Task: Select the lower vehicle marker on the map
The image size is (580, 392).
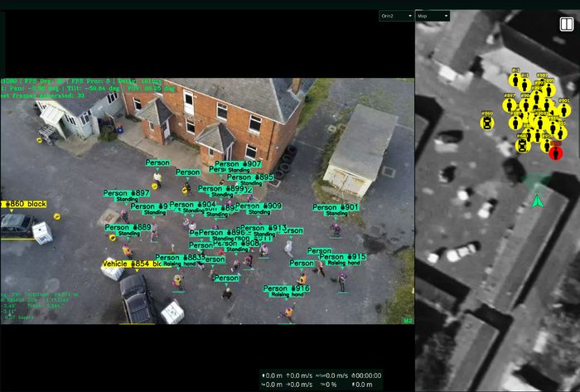Action: point(523,145)
